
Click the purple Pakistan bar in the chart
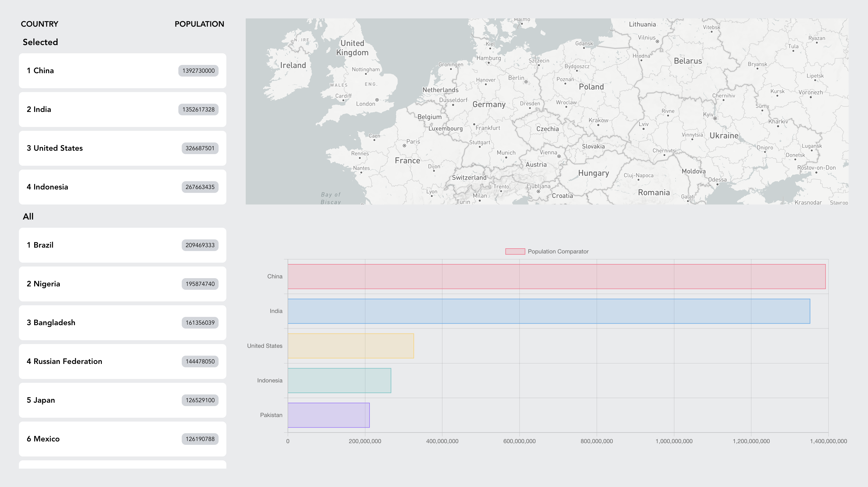coord(329,415)
